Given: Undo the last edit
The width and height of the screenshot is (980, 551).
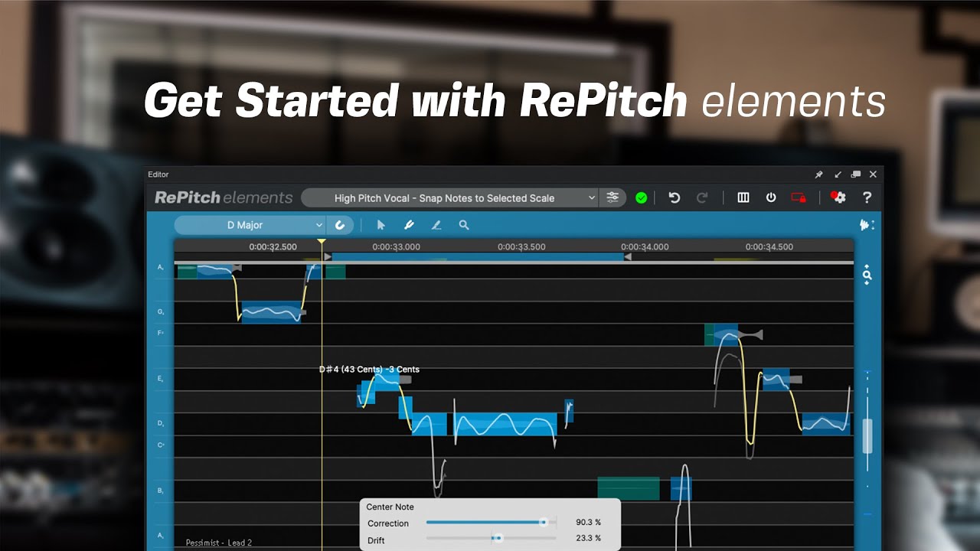Looking at the screenshot, I should (675, 197).
